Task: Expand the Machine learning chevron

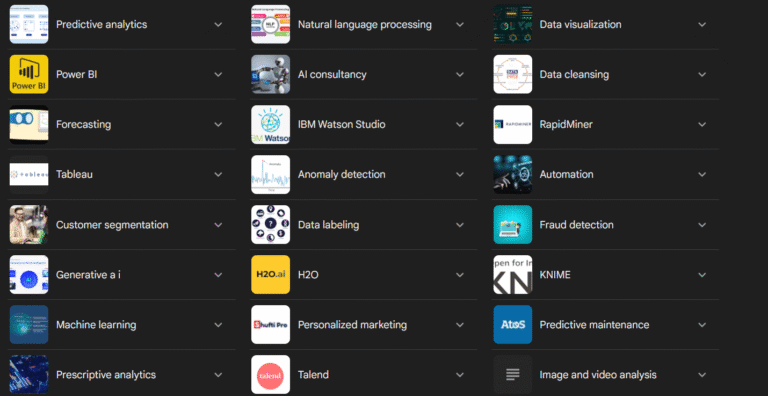Action: pos(218,325)
